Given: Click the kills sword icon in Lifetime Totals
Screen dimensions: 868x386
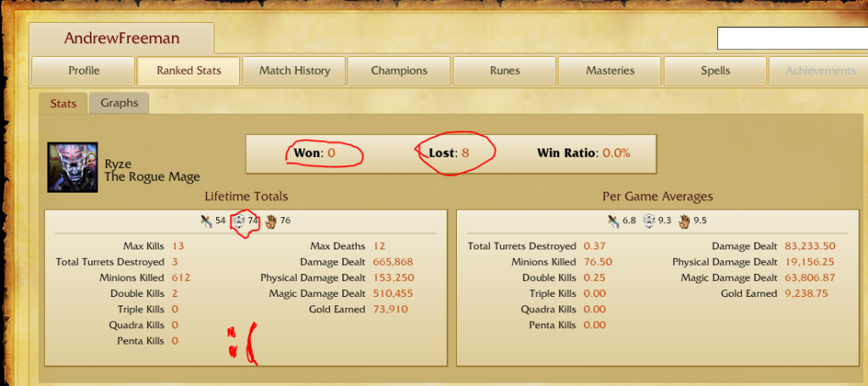Looking at the screenshot, I should tap(207, 221).
